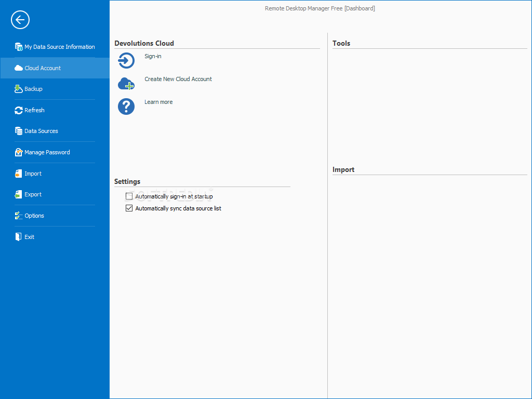532x399 pixels.
Task: Click the cloud-with-plus Create Account icon
Action: (126, 84)
